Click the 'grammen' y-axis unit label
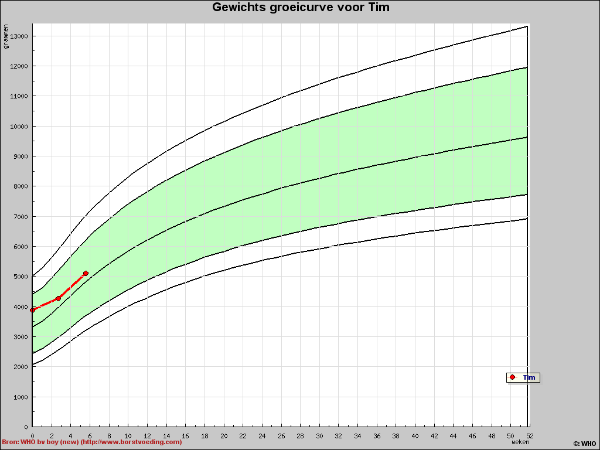 pos(6,37)
